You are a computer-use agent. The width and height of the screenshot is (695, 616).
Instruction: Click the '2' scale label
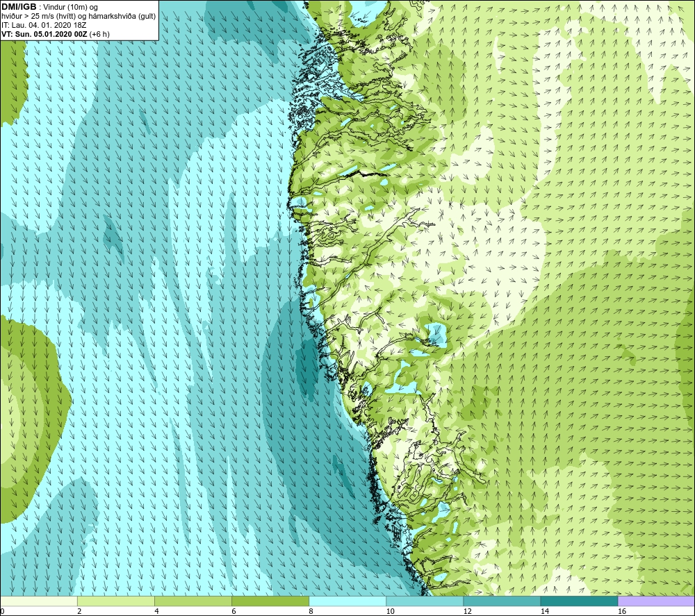[79, 611]
